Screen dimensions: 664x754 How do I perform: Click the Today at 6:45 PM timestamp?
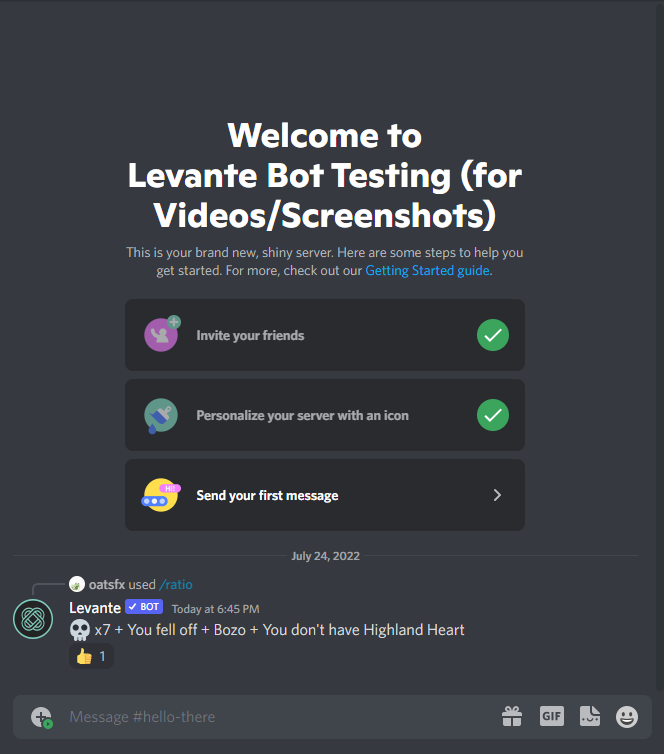point(215,609)
